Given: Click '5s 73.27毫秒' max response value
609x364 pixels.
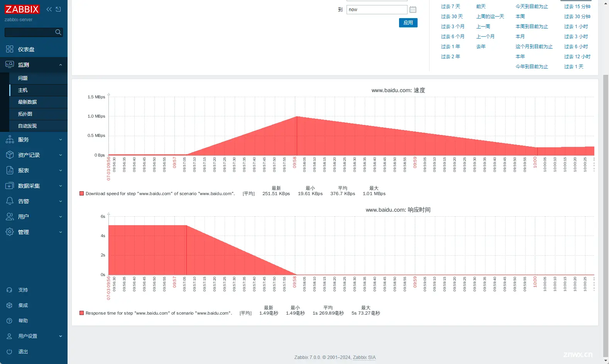Looking at the screenshot, I should point(366,313).
